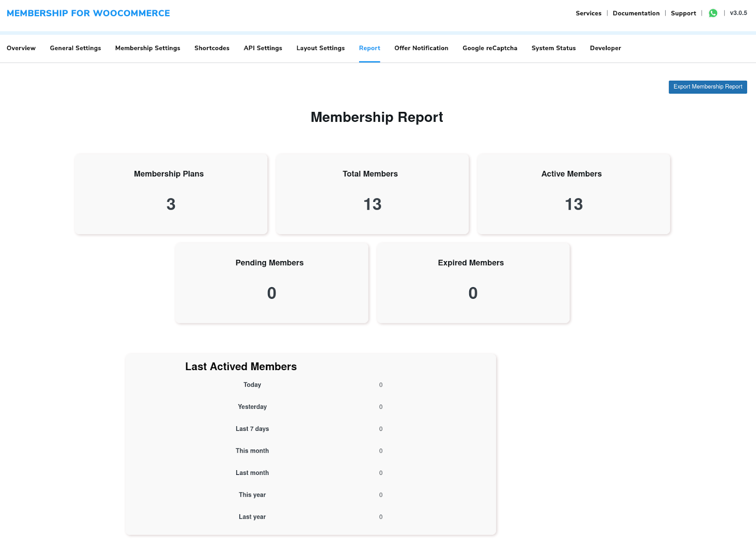Switch to the Shortcodes tab
The width and height of the screenshot is (756, 541).
click(x=212, y=48)
